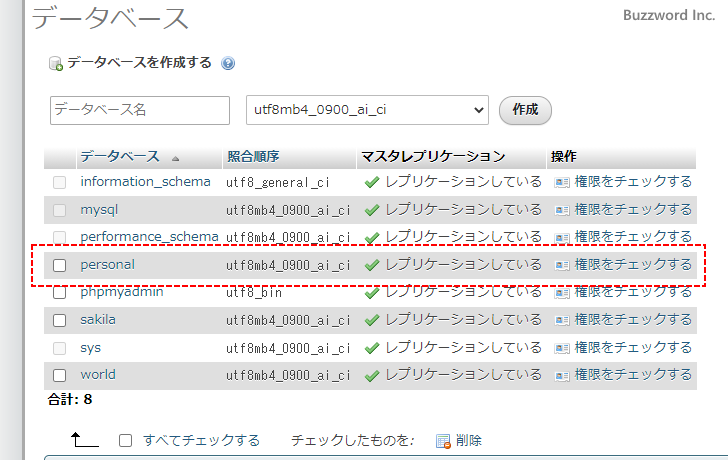This screenshot has height=460, width=728.
Task: Click privileges icon in sakila row
Action: [562, 320]
